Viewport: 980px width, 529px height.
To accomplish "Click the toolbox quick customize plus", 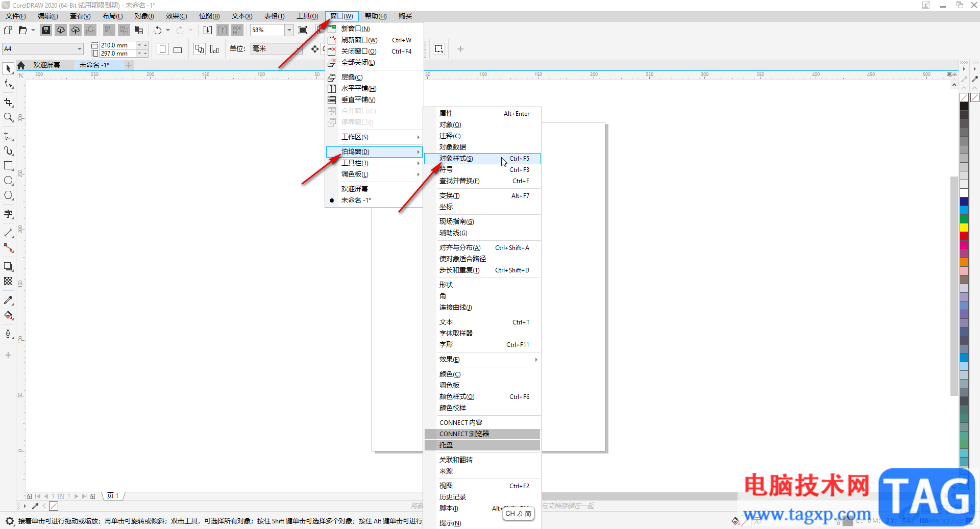I will 8,355.
